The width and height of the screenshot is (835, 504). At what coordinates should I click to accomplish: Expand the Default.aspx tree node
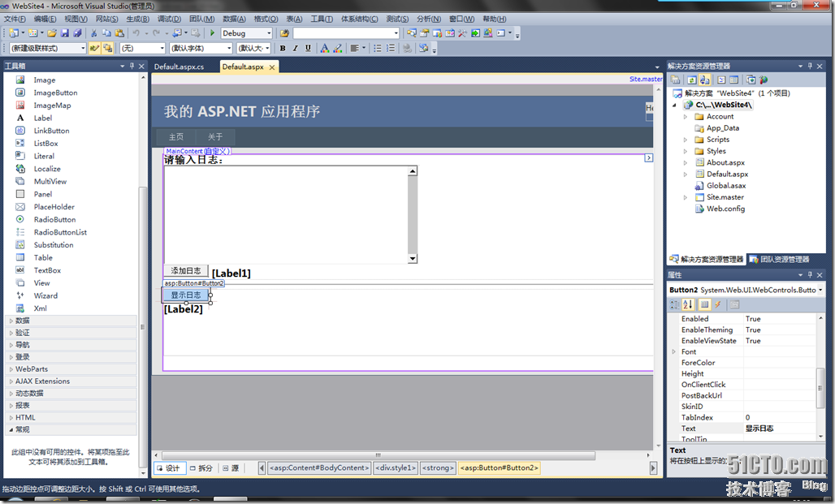pos(686,174)
